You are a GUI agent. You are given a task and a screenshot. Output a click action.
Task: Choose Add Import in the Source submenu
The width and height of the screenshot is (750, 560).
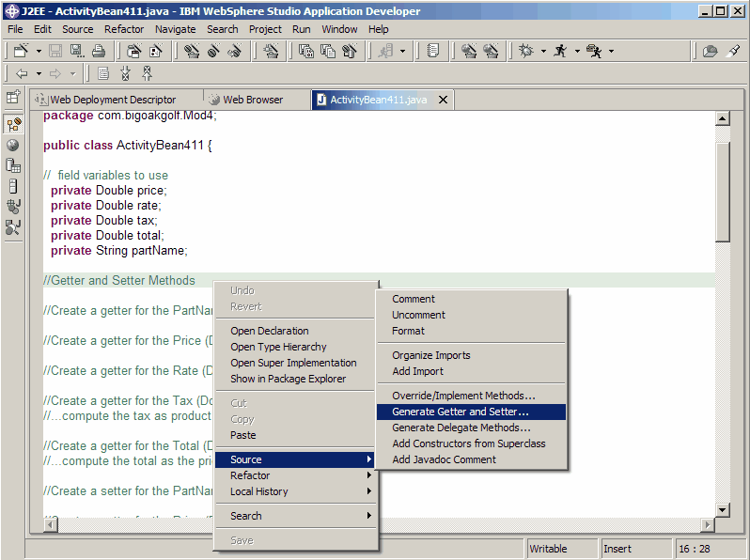pyautogui.click(x=471, y=371)
